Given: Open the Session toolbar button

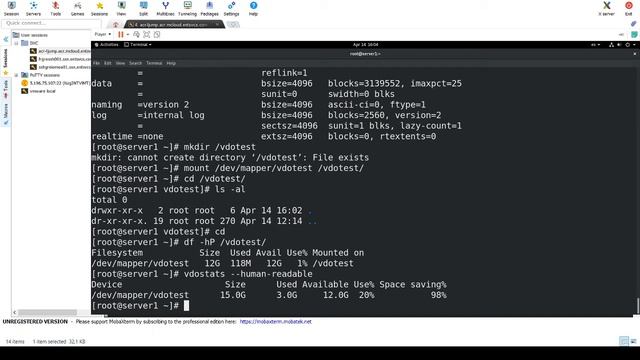Looking at the screenshot, I should coord(11,8).
